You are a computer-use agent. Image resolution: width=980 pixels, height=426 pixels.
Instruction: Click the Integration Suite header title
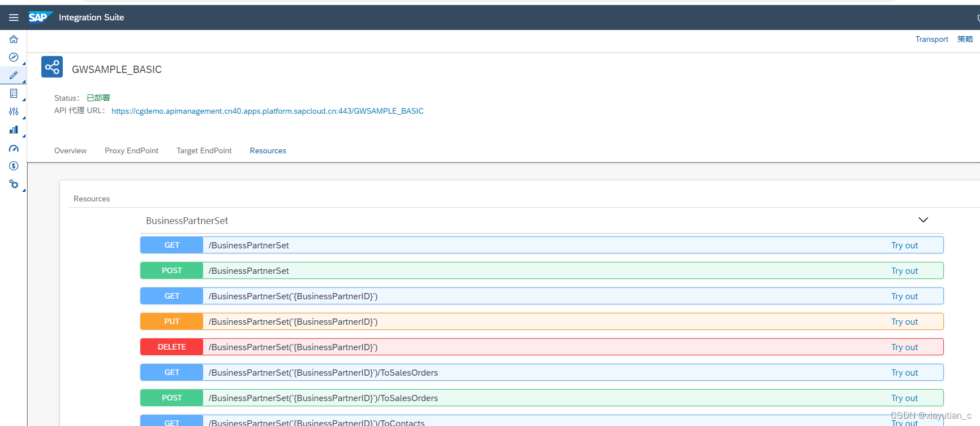tap(91, 18)
